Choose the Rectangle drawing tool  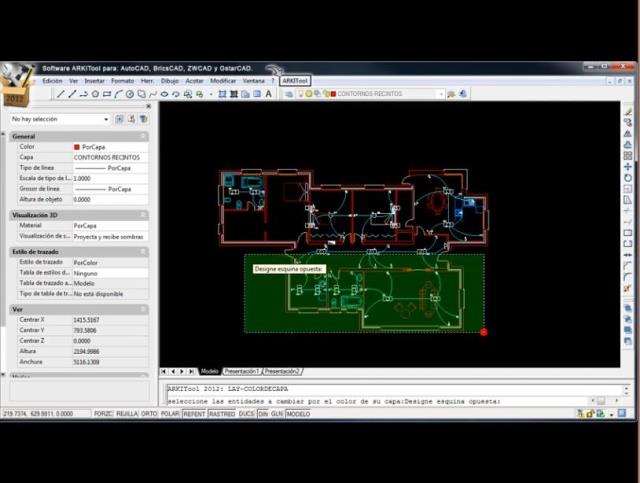point(107,94)
